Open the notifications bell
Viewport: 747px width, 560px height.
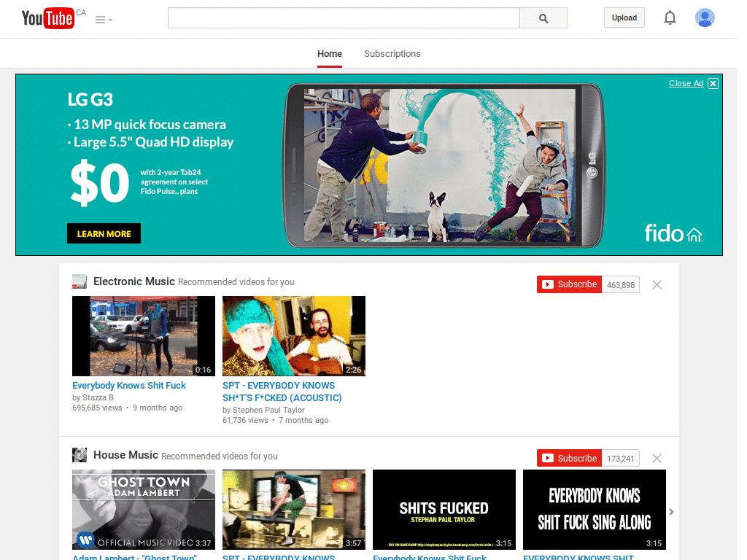[670, 17]
